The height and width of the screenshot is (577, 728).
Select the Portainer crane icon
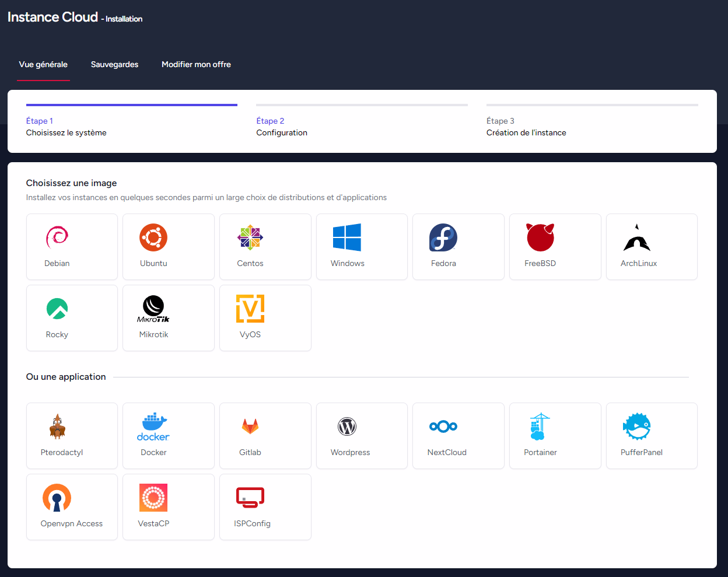540,426
